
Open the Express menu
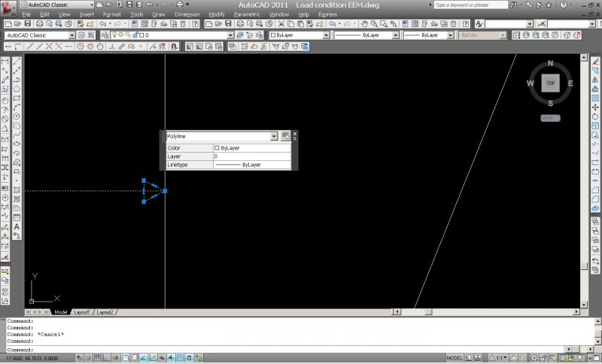tap(327, 14)
